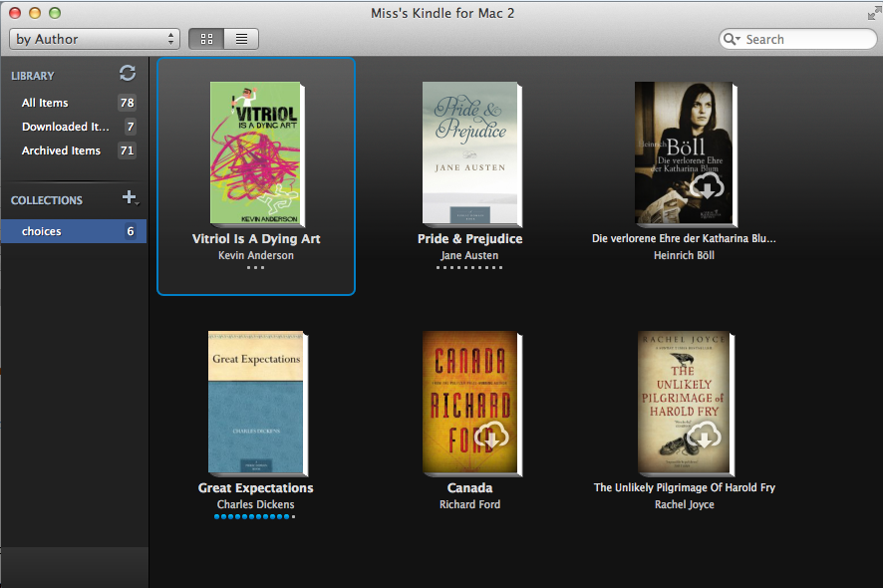Zoom the Kindle window with the green button

click(x=55, y=12)
